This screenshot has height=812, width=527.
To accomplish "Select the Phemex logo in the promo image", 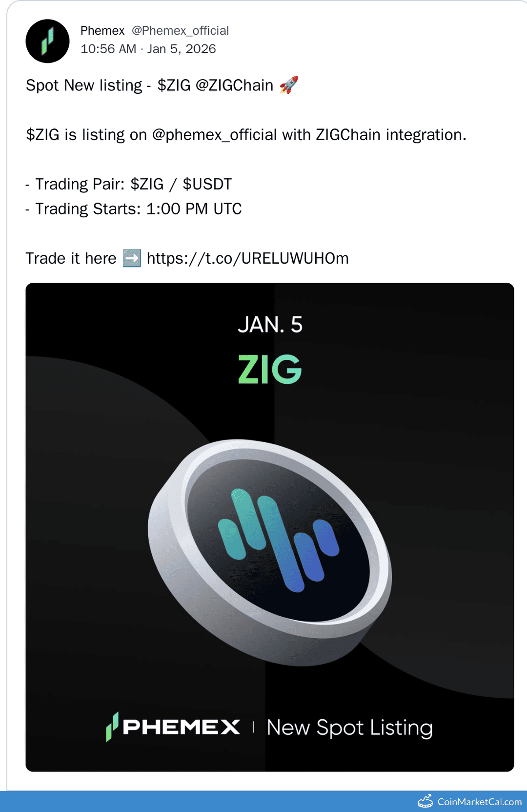I will [x=172, y=727].
